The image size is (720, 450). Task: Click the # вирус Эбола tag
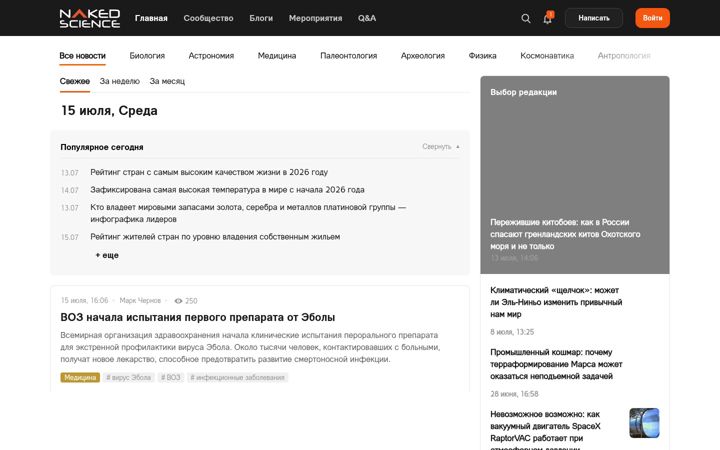[x=129, y=377]
